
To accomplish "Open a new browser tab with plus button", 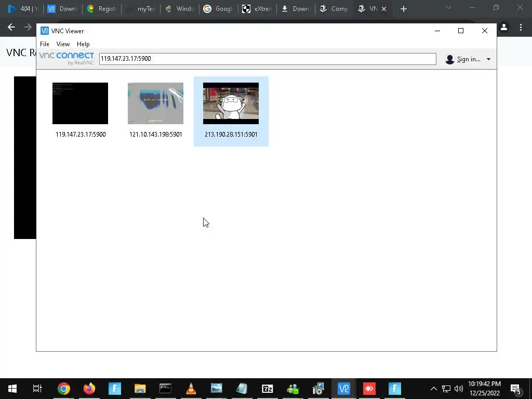I will point(403,9).
